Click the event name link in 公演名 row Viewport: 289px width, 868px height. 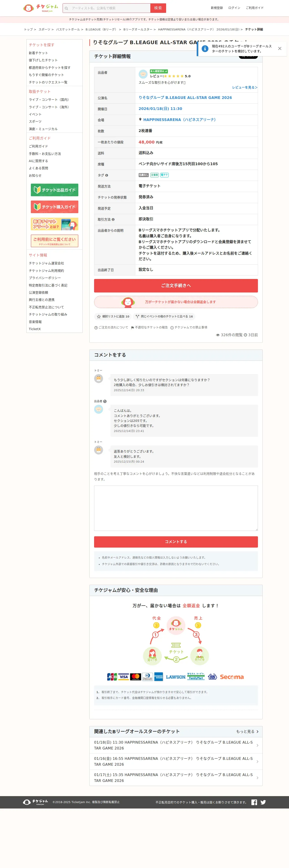click(x=185, y=97)
